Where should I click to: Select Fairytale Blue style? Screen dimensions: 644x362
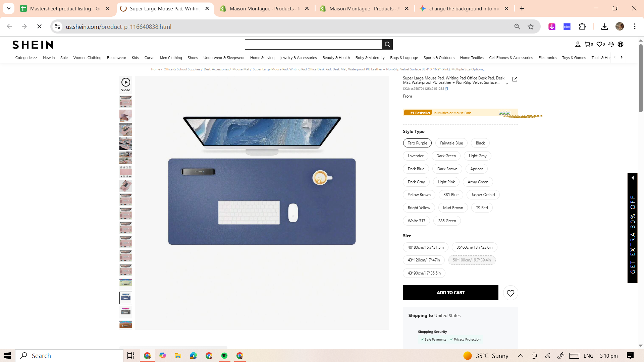[451, 143]
